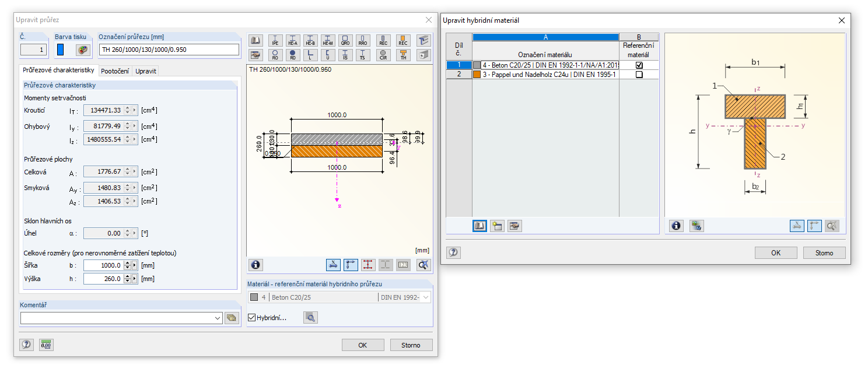
Task: Select the U channel profile
Action: click(328, 55)
